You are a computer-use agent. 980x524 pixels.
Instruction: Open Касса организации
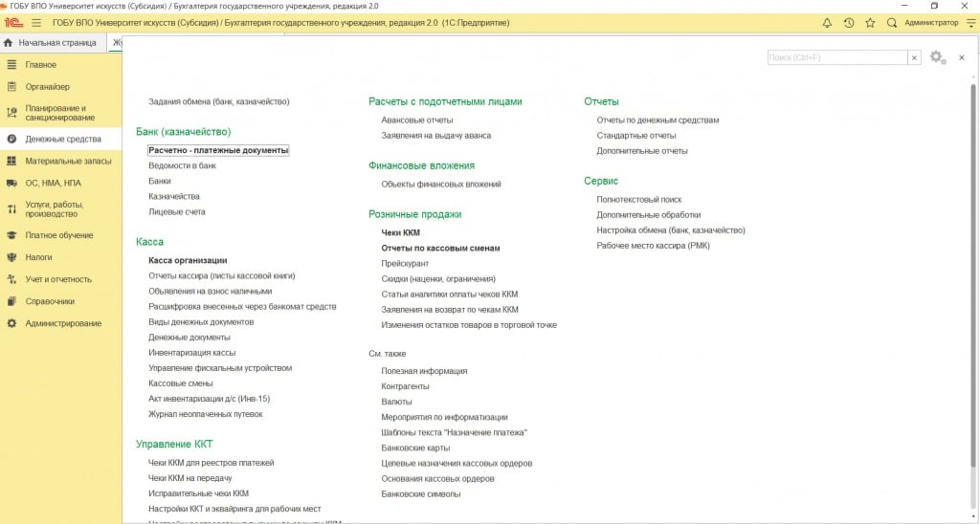tap(188, 260)
